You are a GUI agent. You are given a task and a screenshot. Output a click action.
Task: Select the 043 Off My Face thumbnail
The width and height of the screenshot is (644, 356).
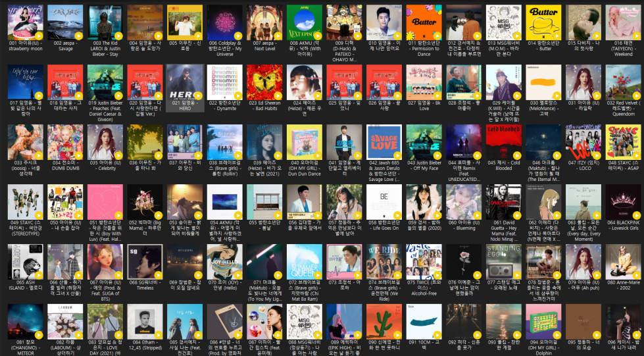pos(424,142)
